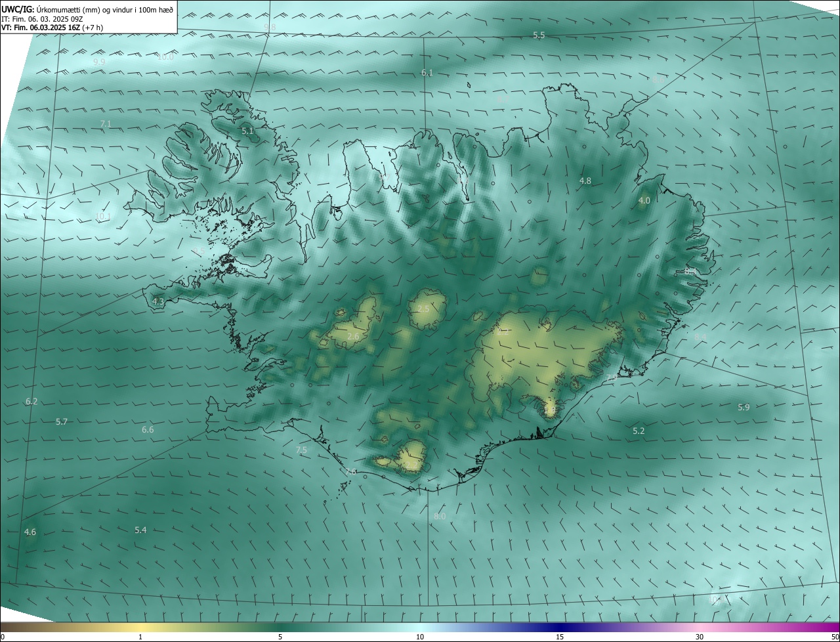Click the 7.1 value on the map

click(x=106, y=123)
